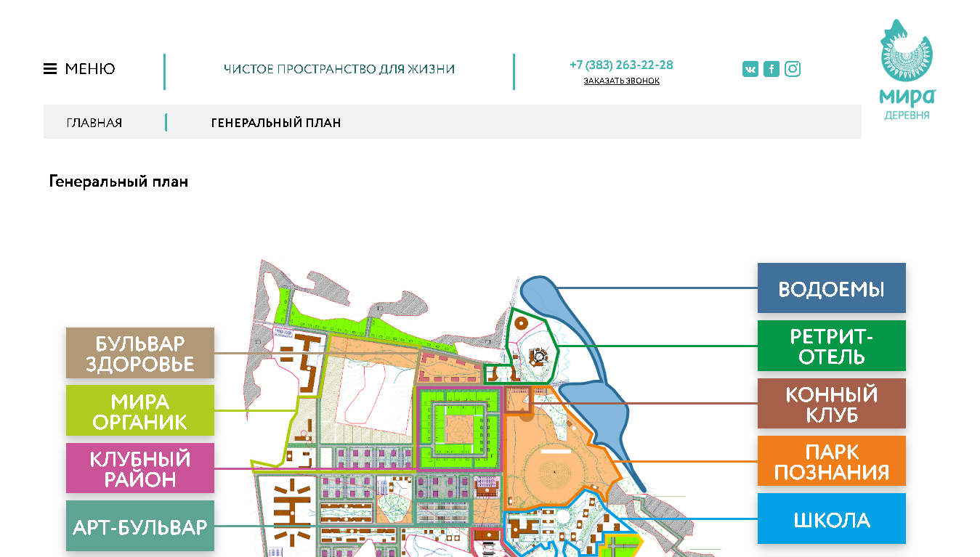Select ГЕНЕРАЛЬНЫЙ ПЛАН breadcrumb item

pos(276,123)
